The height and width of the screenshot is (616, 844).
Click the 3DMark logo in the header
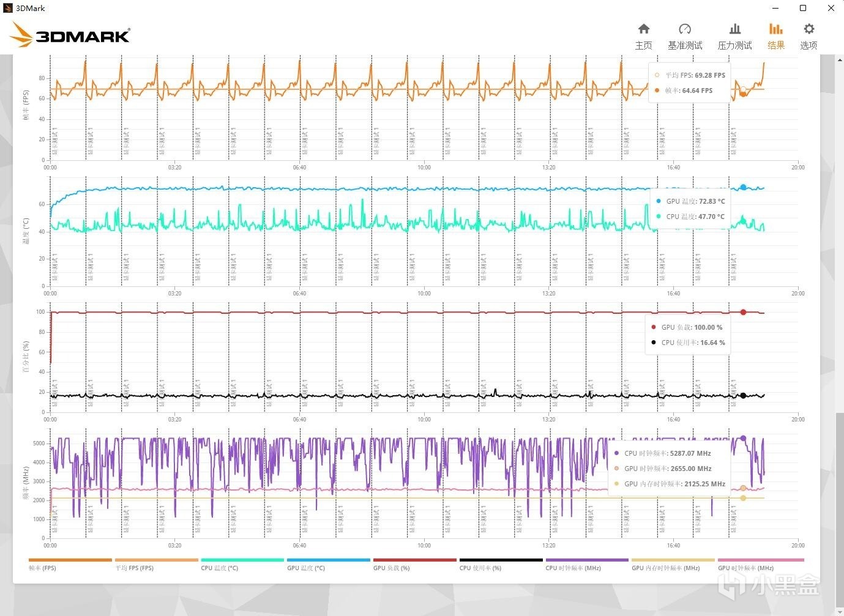(70, 34)
